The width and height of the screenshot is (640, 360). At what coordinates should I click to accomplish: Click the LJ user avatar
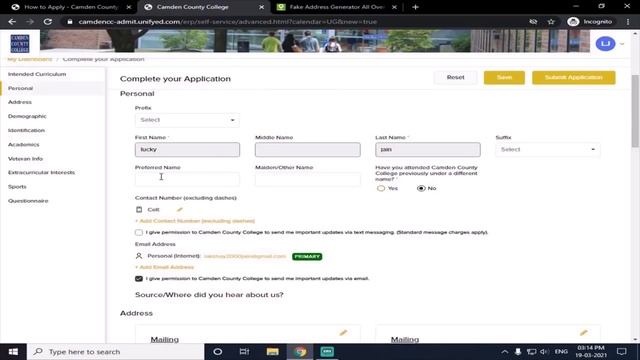pos(605,43)
